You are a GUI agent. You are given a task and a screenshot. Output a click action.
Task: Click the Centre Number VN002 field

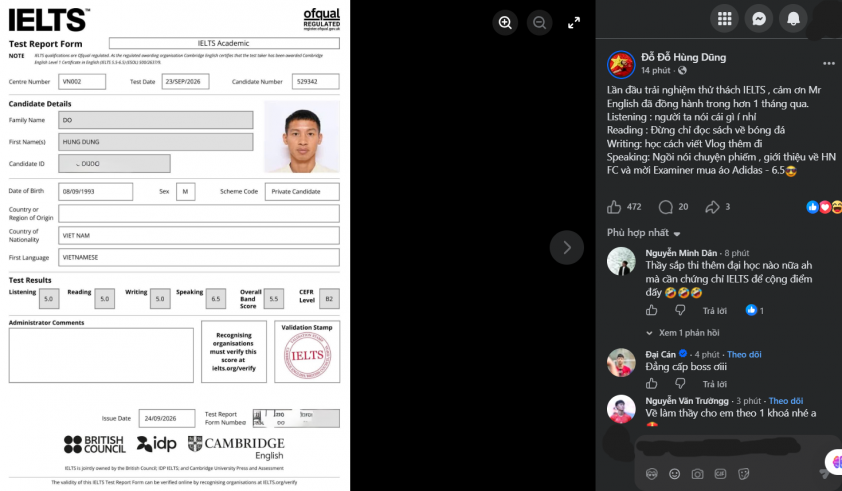[82, 82]
